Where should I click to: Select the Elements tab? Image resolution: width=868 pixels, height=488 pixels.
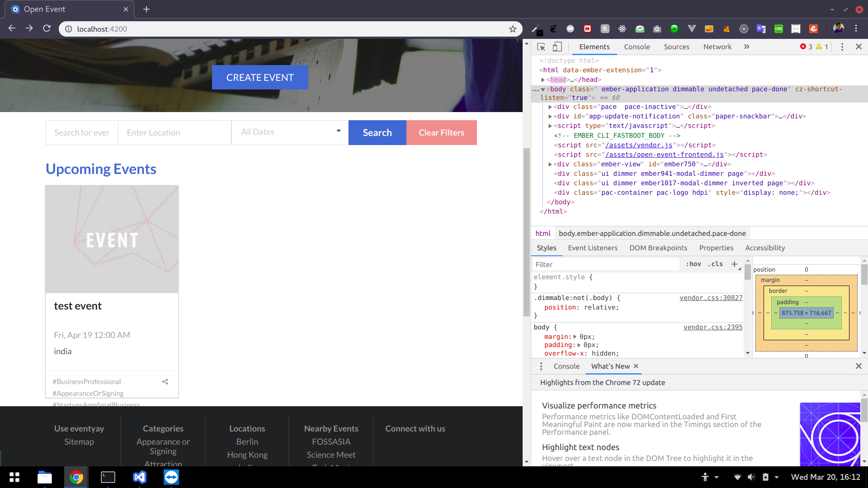pos(594,47)
